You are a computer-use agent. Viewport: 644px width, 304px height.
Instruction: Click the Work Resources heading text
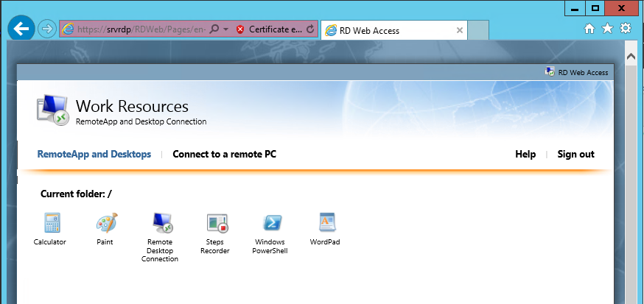(x=132, y=106)
